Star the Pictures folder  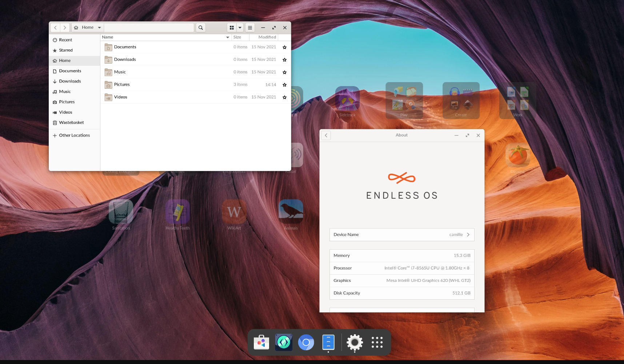pyautogui.click(x=284, y=85)
